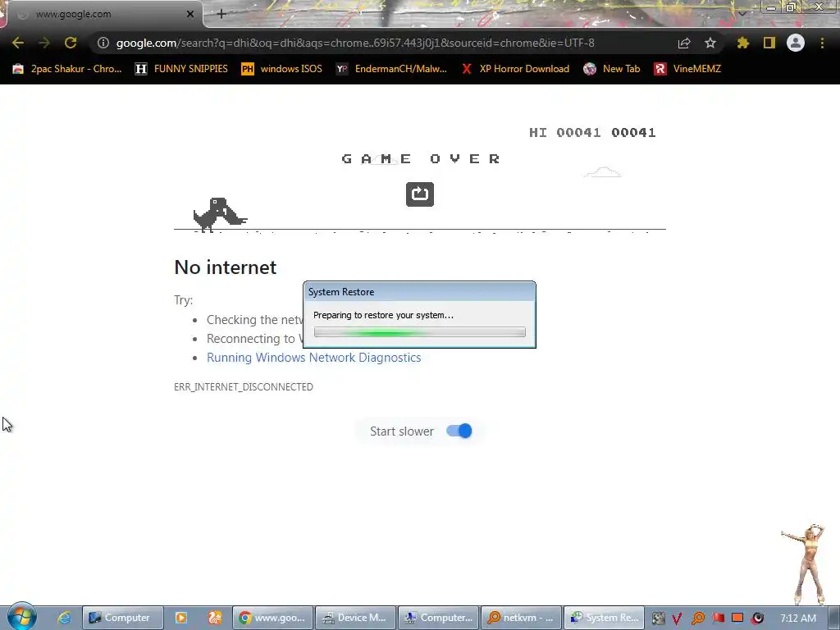Open the tab search chevron
Image resolution: width=840 pixels, height=630 pixels.
pos(742,13)
